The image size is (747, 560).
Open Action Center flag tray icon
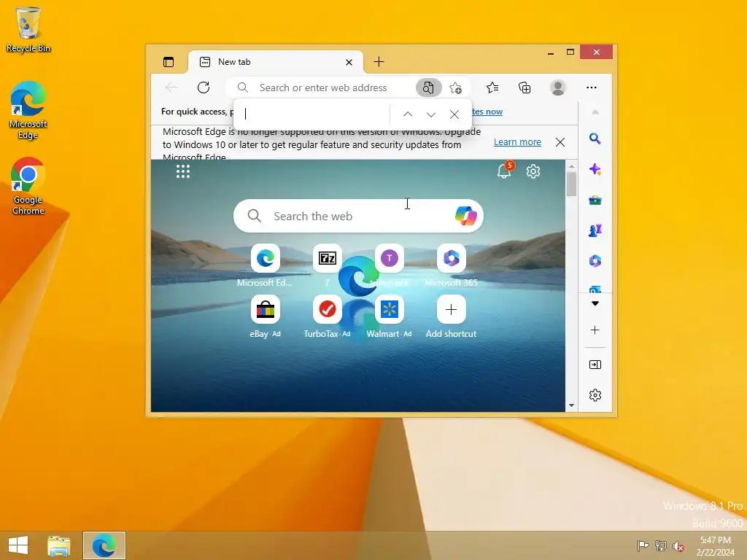[x=643, y=546]
